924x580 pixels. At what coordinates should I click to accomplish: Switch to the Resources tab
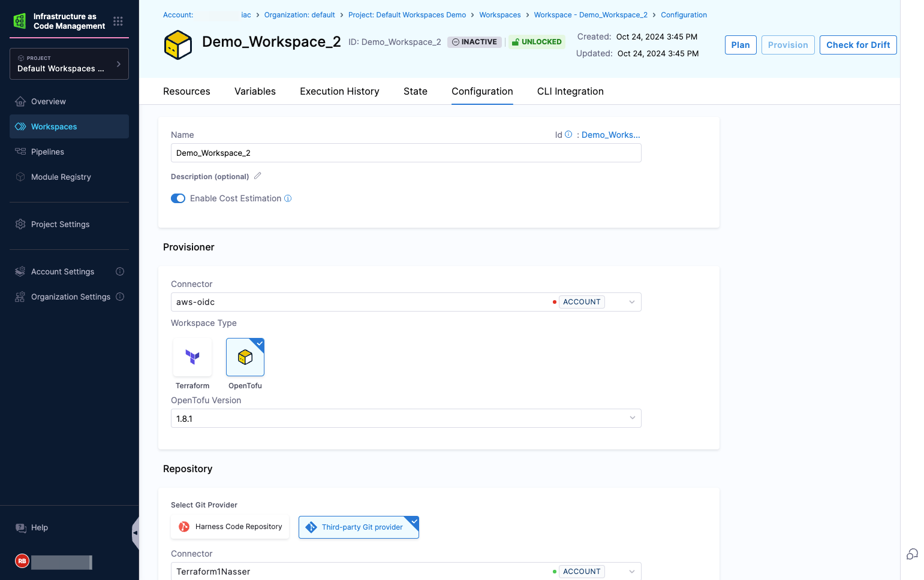[186, 91]
